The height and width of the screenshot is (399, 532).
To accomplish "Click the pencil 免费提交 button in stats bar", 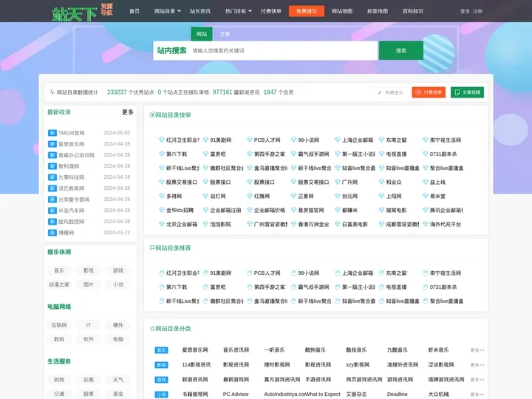I will coord(391,92).
